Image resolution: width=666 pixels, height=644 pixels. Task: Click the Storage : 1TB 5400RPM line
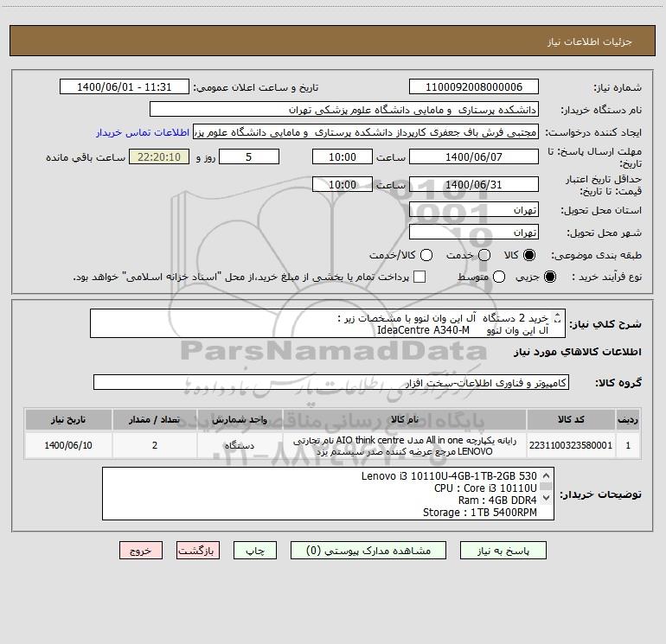pyautogui.click(x=480, y=513)
